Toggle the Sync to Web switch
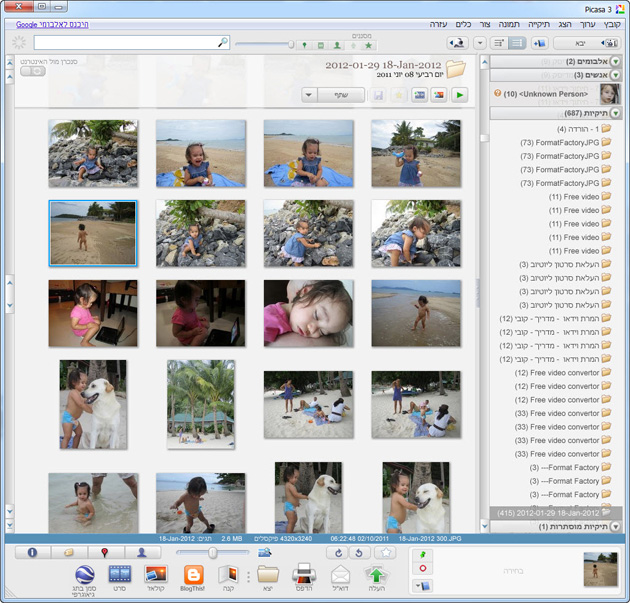Viewport: 630px width, 603px height. (x=33, y=71)
